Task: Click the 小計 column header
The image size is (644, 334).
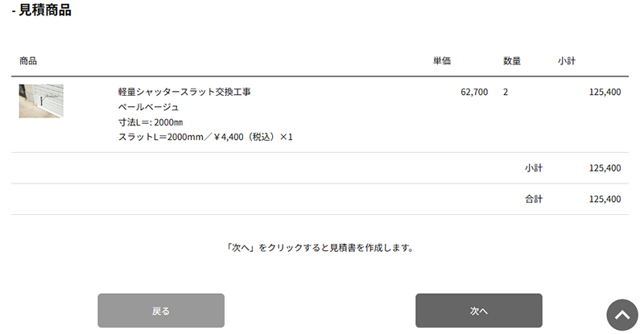Action: click(x=566, y=61)
